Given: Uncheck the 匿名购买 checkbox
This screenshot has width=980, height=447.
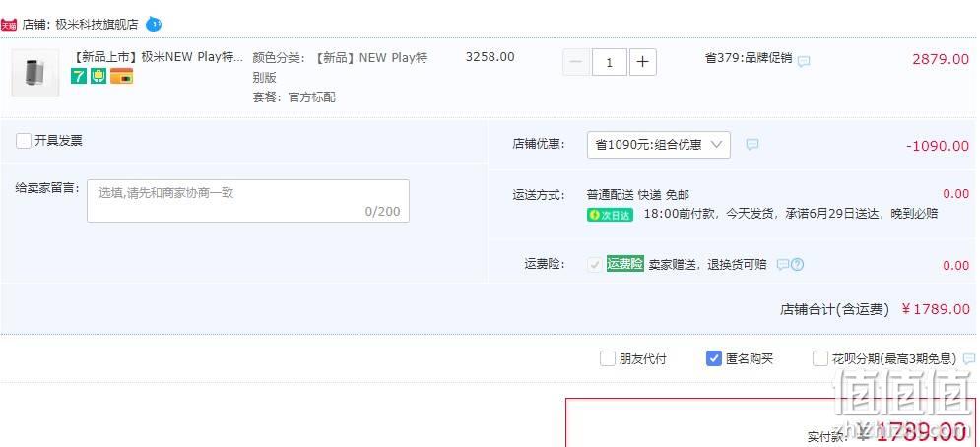Looking at the screenshot, I should point(714,358).
